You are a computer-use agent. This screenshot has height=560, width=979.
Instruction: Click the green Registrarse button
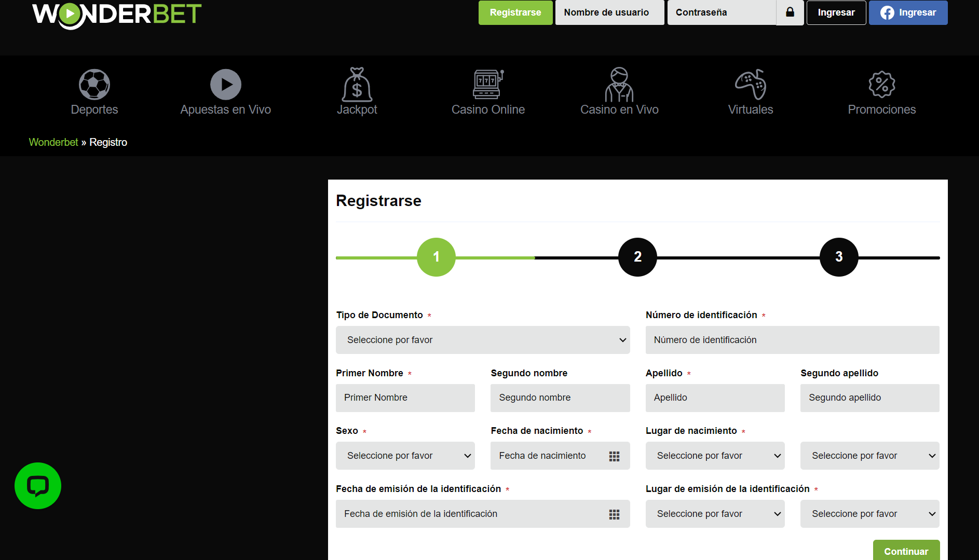(x=515, y=12)
